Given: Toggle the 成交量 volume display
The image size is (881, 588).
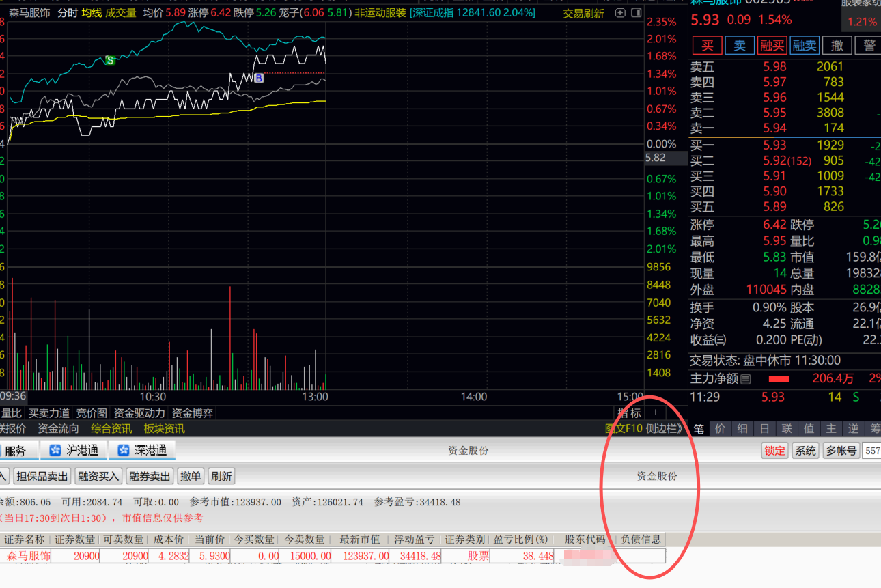Looking at the screenshot, I should 121,13.
